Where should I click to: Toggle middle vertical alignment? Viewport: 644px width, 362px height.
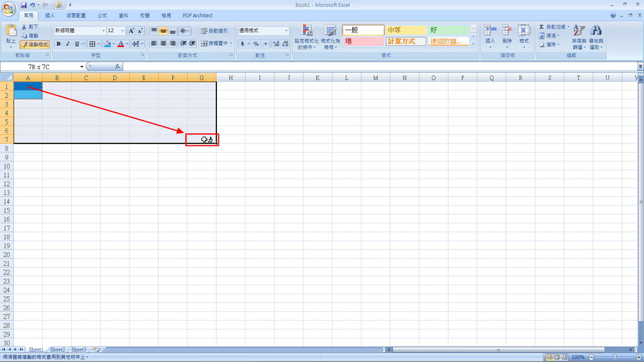pyautogui.click(x=164, y=31)
